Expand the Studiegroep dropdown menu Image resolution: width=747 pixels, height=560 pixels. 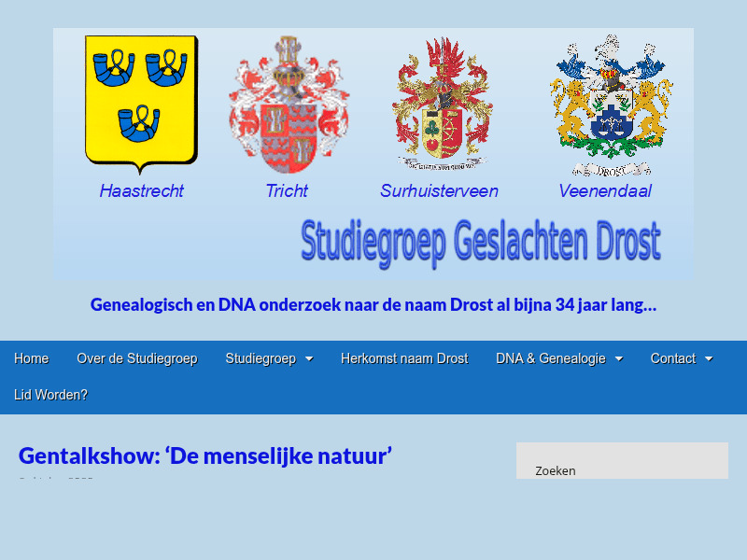[269, 358]
